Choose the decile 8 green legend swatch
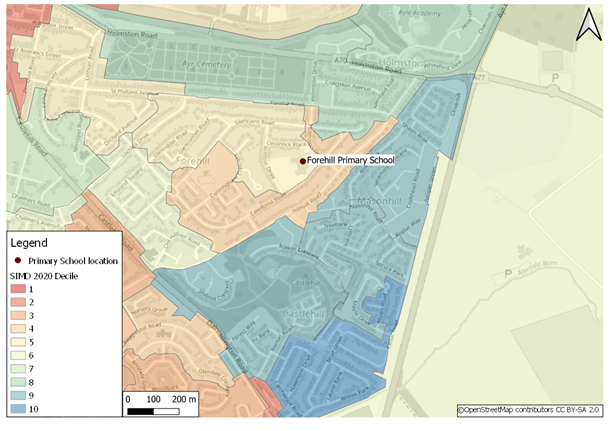This screenshot has height=431, width=610. [18, 383]
